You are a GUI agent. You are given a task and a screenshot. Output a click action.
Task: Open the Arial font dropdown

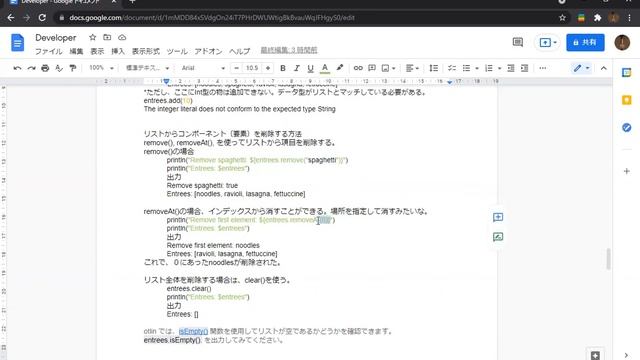[x=203, y=68]
